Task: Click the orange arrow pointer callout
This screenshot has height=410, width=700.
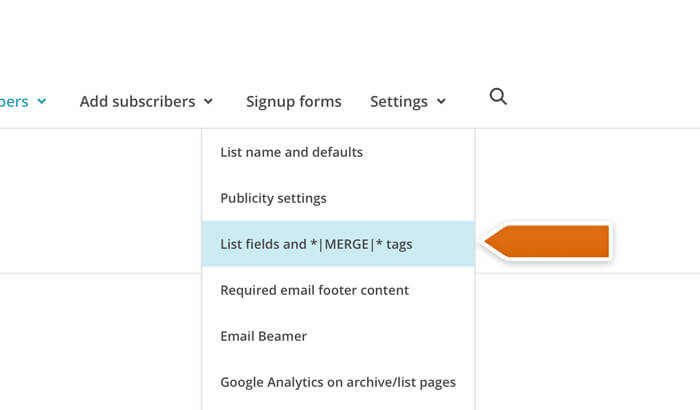Action: pyautogui.click(x=548, y=243)
